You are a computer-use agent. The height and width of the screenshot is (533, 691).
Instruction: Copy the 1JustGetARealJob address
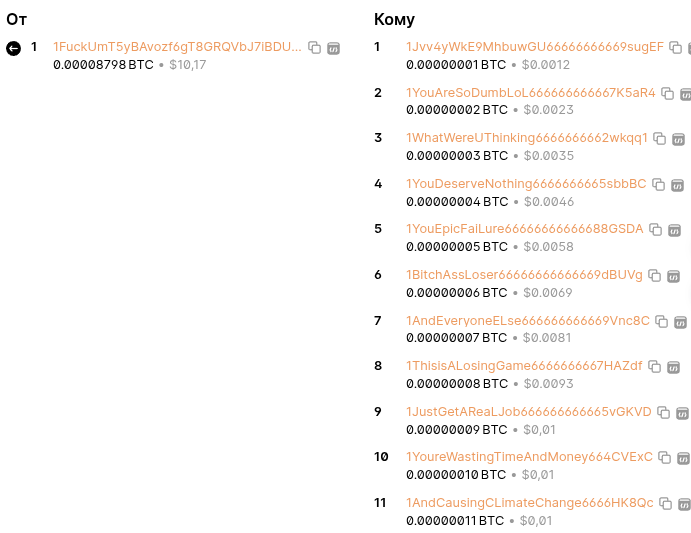pyautogui.click(x=663, y=413)
